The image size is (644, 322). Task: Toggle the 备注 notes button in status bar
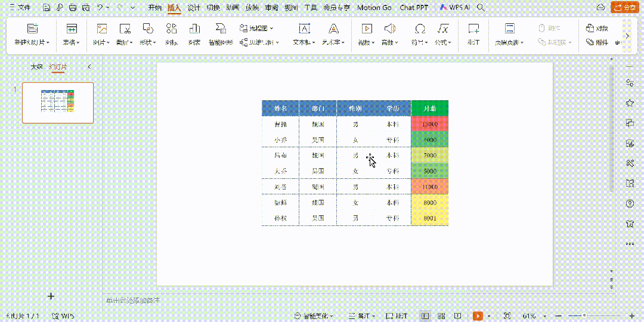pyautogui.click(x=361, y=316)
